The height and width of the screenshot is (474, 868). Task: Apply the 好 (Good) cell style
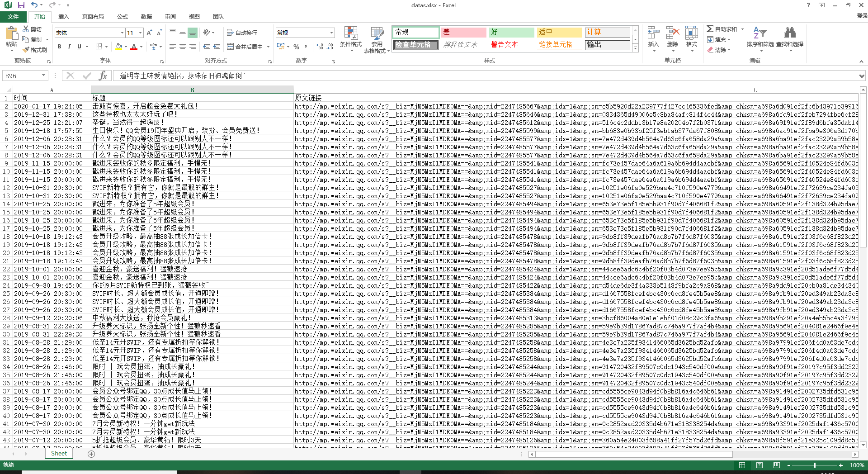(511, 32)
